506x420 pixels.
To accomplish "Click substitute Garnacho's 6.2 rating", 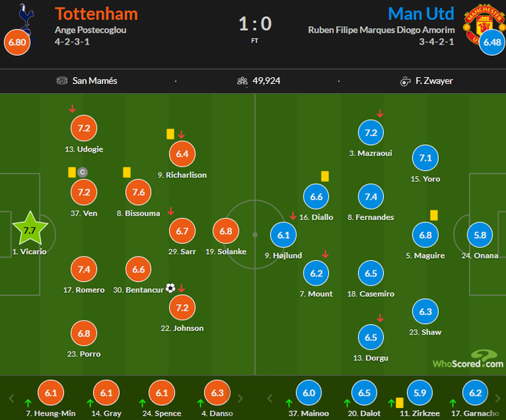I will pos(475,392).
